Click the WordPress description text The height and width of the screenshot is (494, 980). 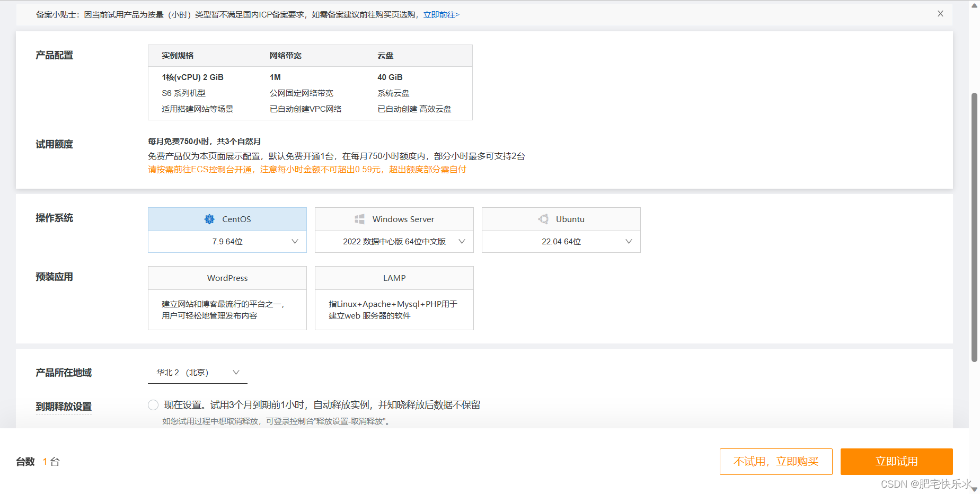(223, 310)
